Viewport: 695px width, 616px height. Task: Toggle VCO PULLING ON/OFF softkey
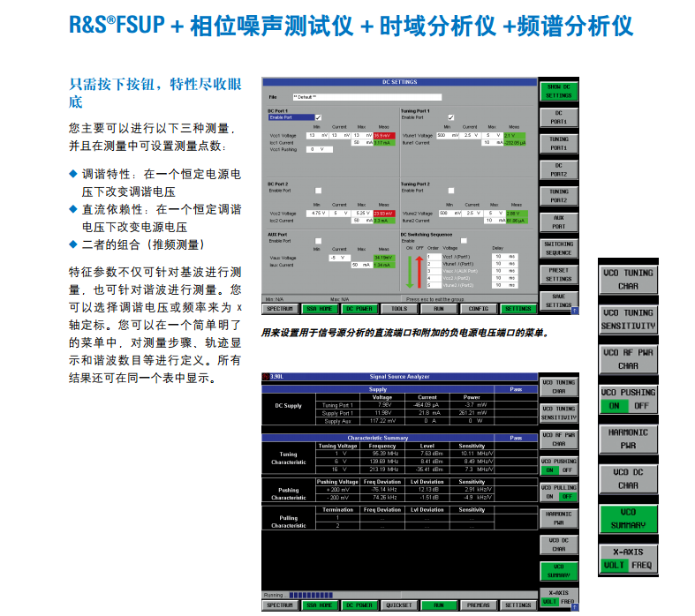pos(558,492)
